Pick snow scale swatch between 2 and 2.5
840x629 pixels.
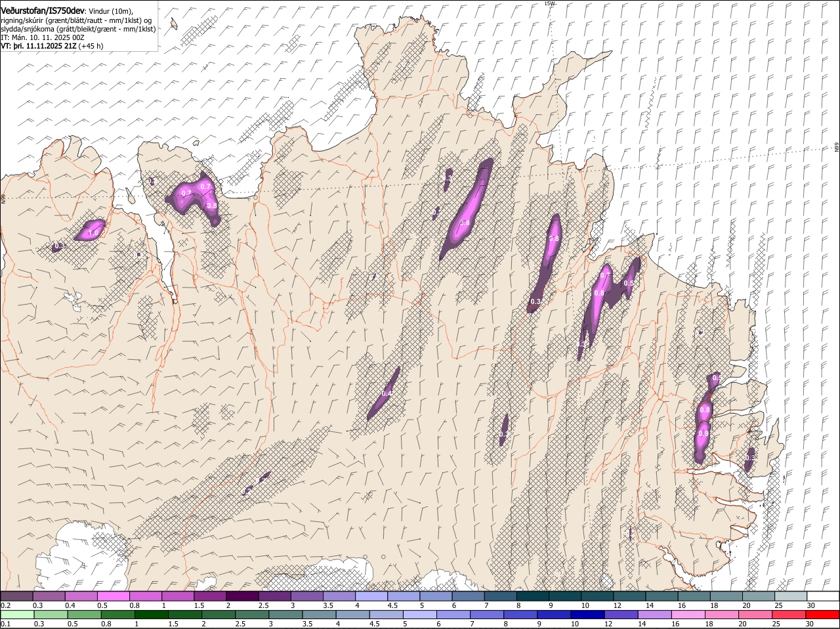[x=242, y=596]
